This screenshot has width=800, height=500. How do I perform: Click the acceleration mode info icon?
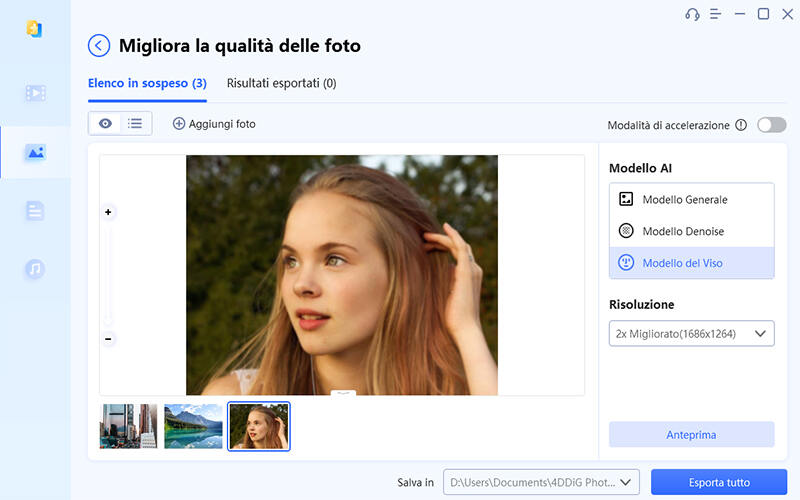click(741, 125)
